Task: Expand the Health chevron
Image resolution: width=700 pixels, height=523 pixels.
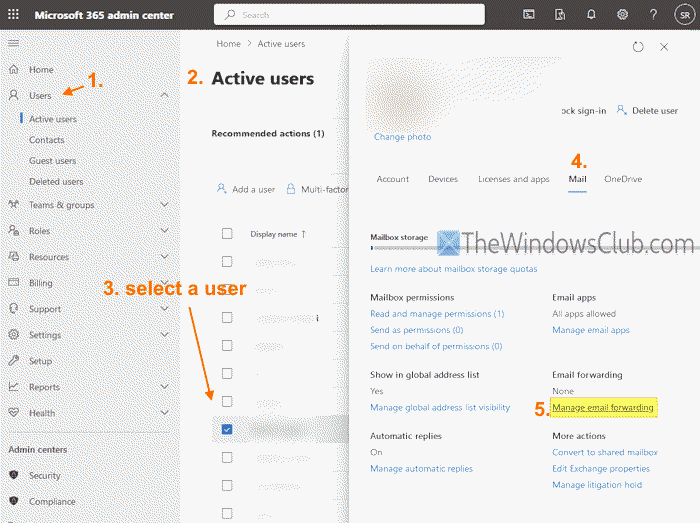Action: pyautogui.click(x=164, y=412)
